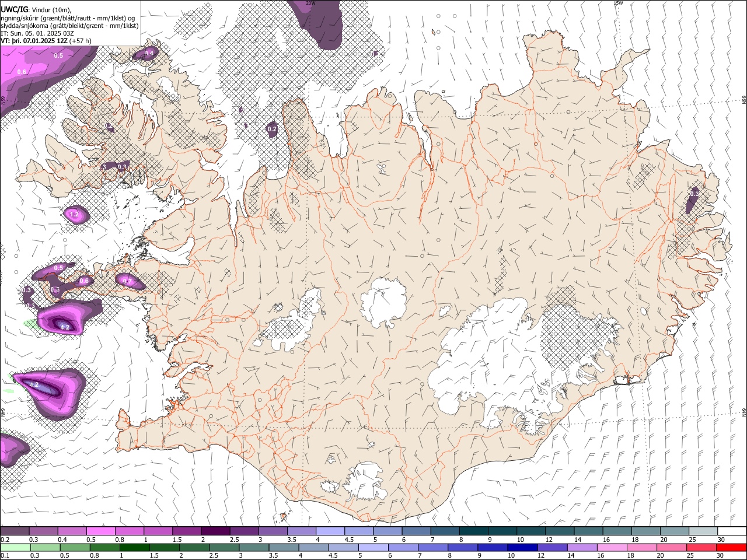
Task: Pick the palest green 0.1–0.3 legend swatch
Action: tap(15, 547)
